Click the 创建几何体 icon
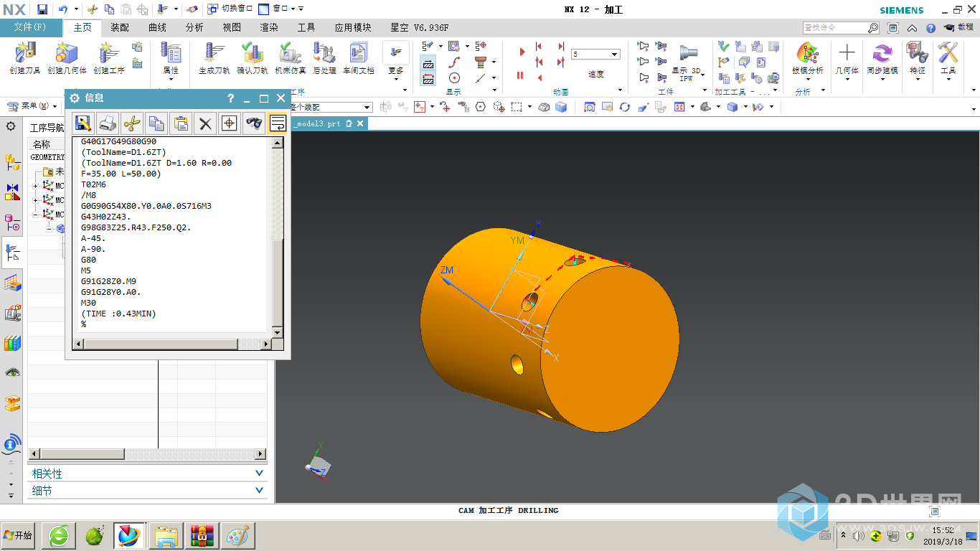The height and width of the screenshot is (551, 980). (67, 58)
